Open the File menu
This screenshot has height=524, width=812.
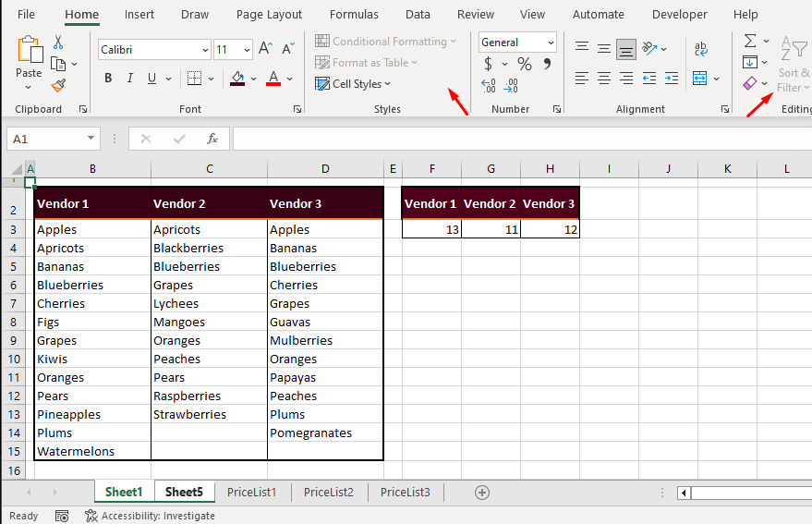(26, 15)
